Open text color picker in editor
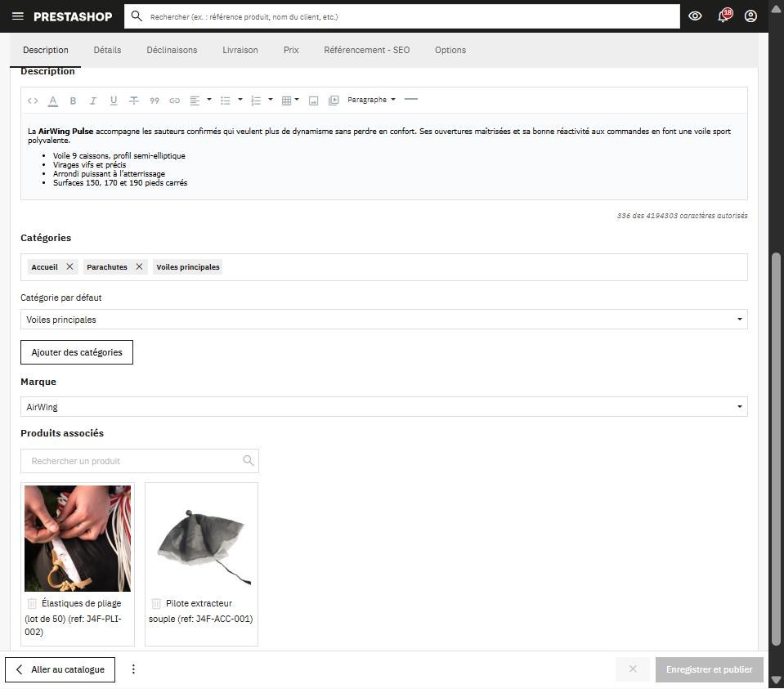Screen dimensions: 784x689 [52, 101]
